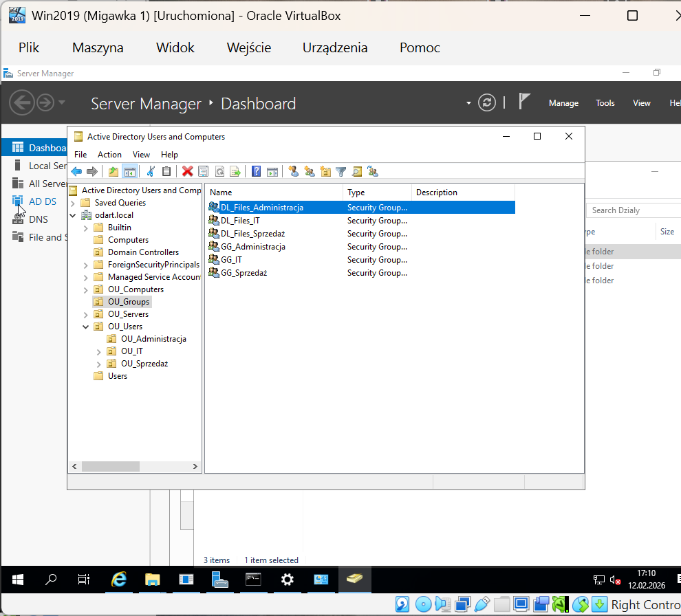Click the Create new organizational unit icon
Image resolution: width=681 pixels, height=616 pixels.
click(325, 172)
